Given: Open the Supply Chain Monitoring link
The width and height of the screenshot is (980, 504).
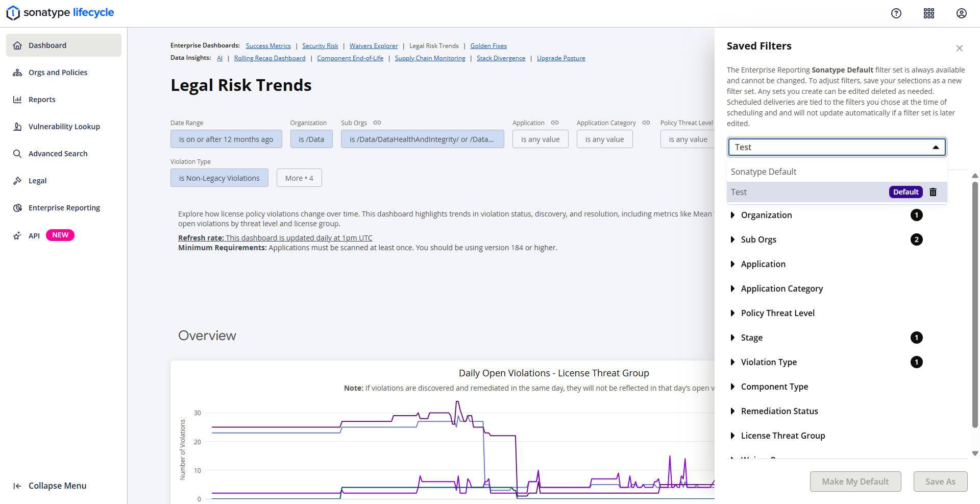Looking at the screenshot, I should [x=430, y=58].
